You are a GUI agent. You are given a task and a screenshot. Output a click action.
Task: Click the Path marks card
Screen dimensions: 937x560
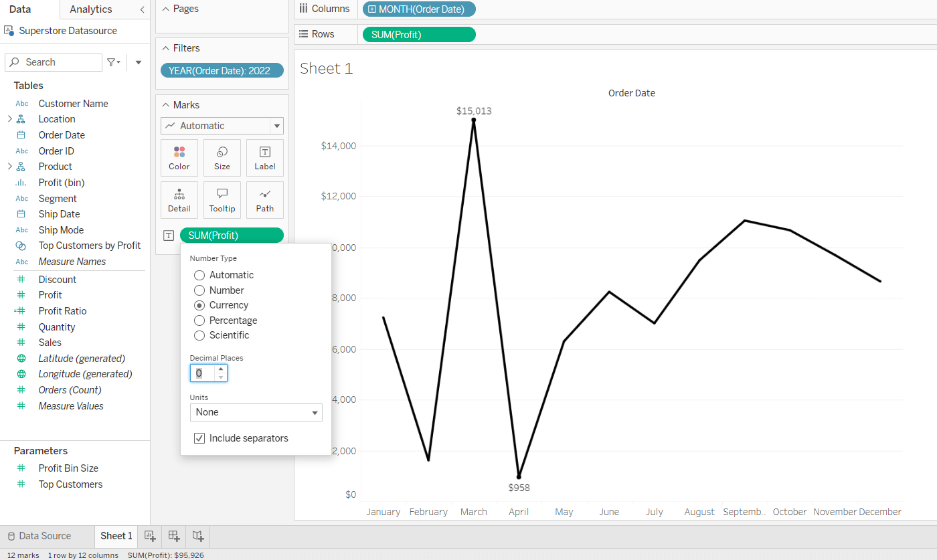pos(265,200)
